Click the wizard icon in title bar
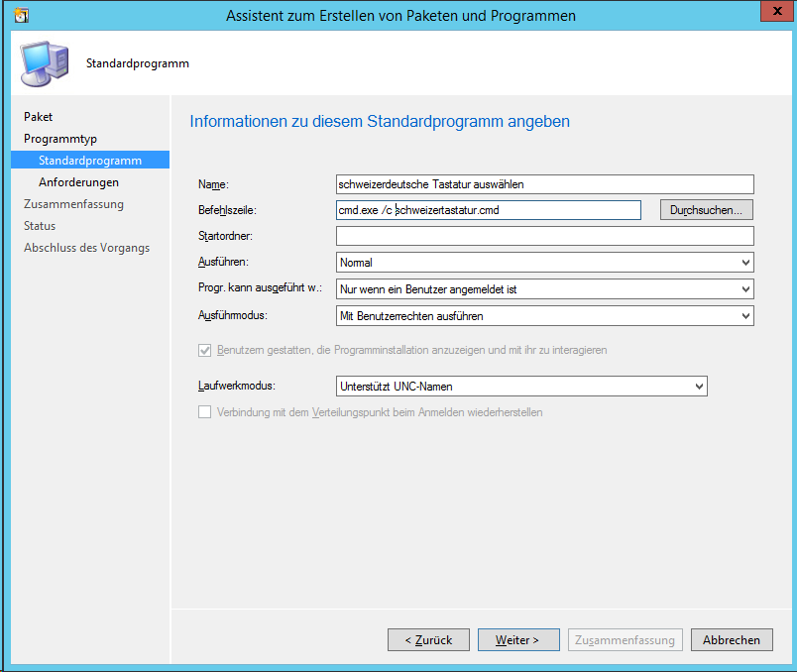797x672 pixels. tap(22, 15)
